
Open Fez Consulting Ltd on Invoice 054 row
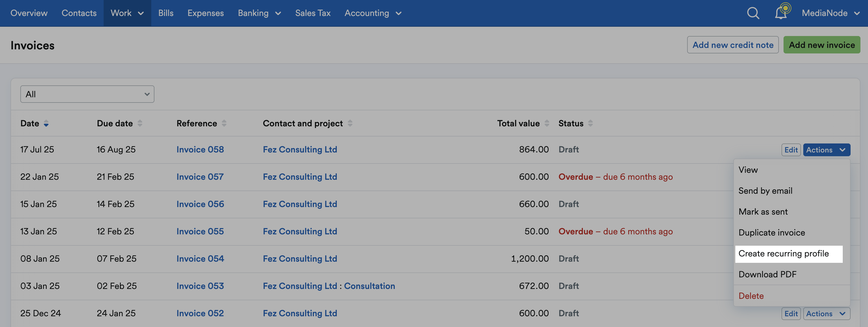(x=300, y=259)
